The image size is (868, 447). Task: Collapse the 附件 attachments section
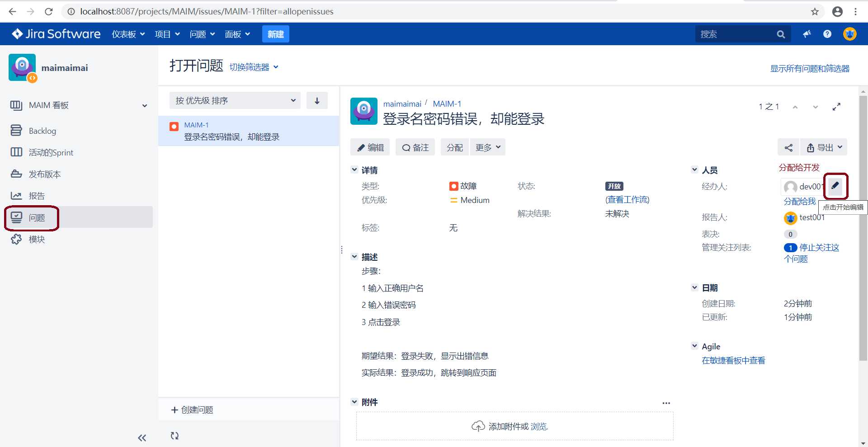tap(354, 401)
